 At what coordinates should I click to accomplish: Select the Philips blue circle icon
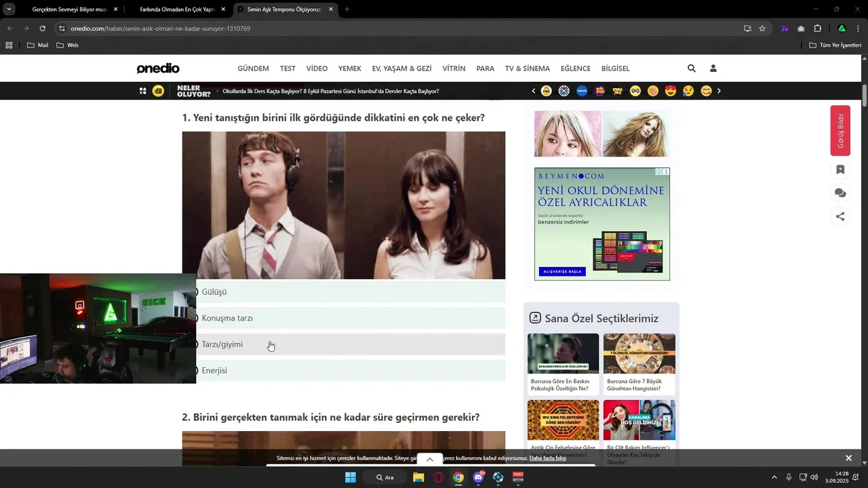pos(582,91)
